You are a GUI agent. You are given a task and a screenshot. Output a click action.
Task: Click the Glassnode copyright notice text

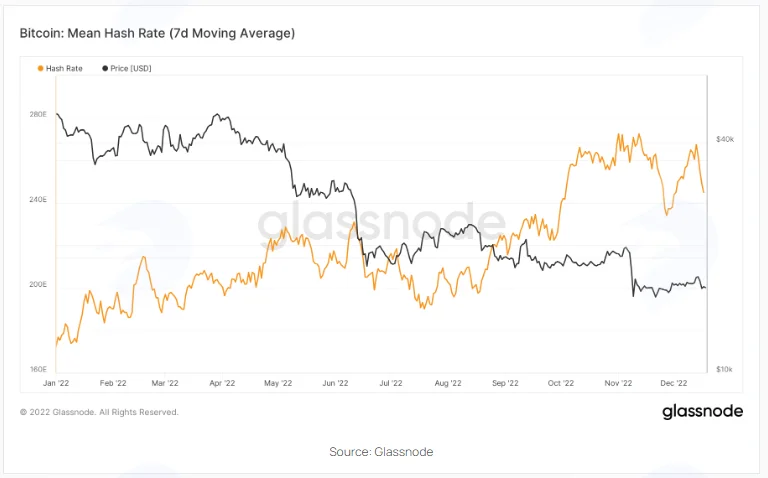99,412
